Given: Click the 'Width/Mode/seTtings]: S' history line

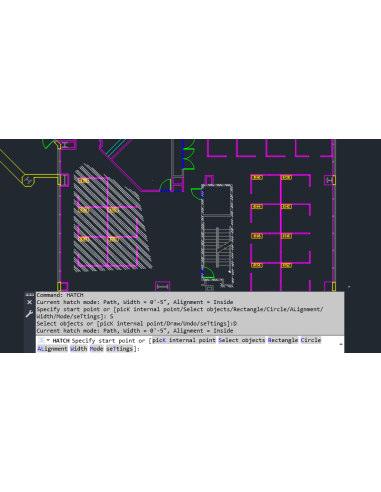Looking at the screenshot, I should click(x=75, y=316).
